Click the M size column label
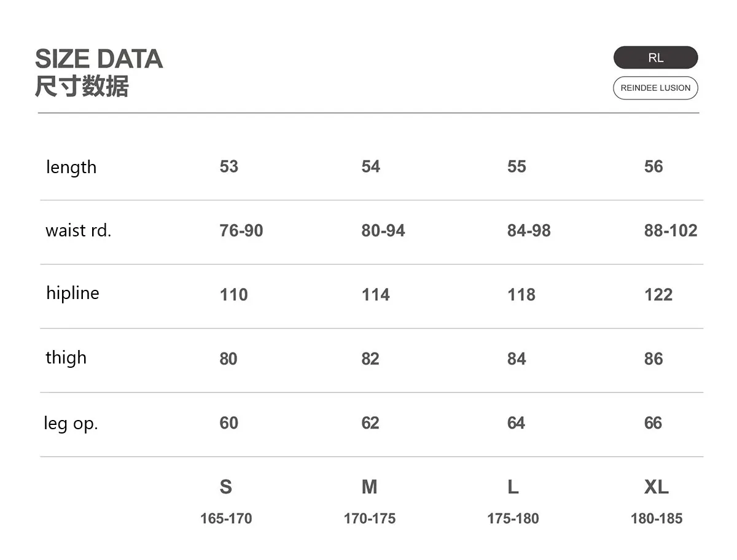Viewport: 737px width, 560px height. (x=369, y=487)
